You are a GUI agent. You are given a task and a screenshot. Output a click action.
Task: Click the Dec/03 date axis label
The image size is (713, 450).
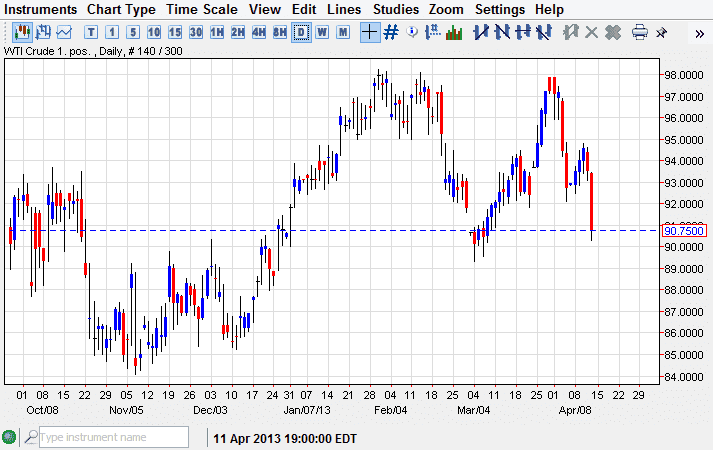210,410
